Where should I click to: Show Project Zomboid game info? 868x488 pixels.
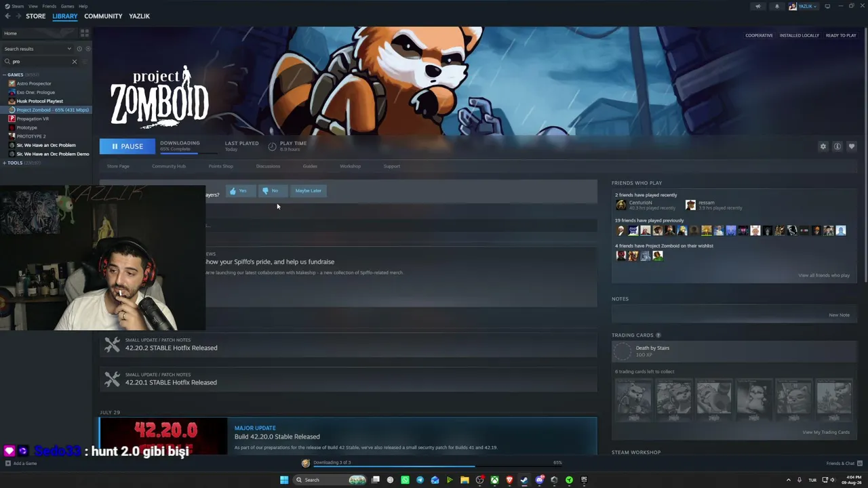(x=837, y=146)
